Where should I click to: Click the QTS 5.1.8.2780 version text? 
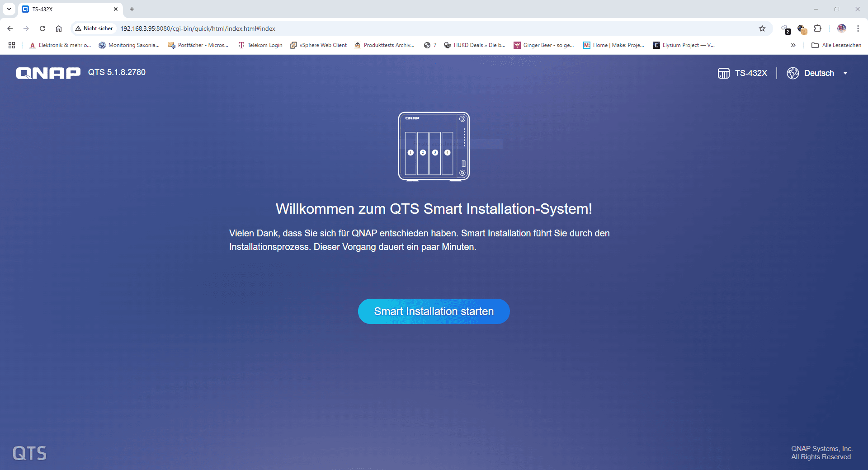117,72
